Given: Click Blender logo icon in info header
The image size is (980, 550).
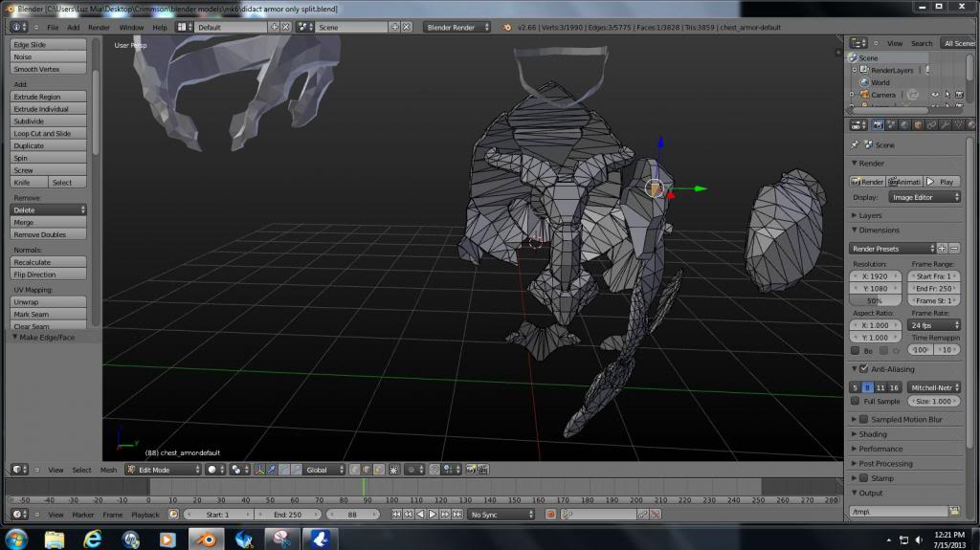Looking at the screenshot, I should [507, 28].
